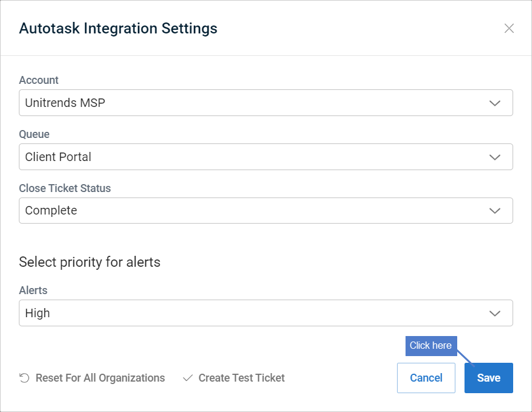Click the chevron arrow in Queue field
Image resolution: width=532 pixels, height=412 pixels.
tap(495, 157)
